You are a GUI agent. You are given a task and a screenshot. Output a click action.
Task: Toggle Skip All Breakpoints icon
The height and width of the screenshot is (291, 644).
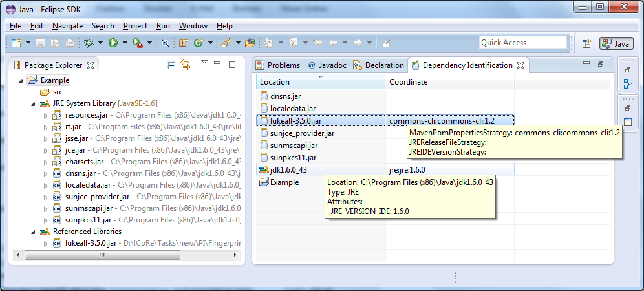(165, 42)
